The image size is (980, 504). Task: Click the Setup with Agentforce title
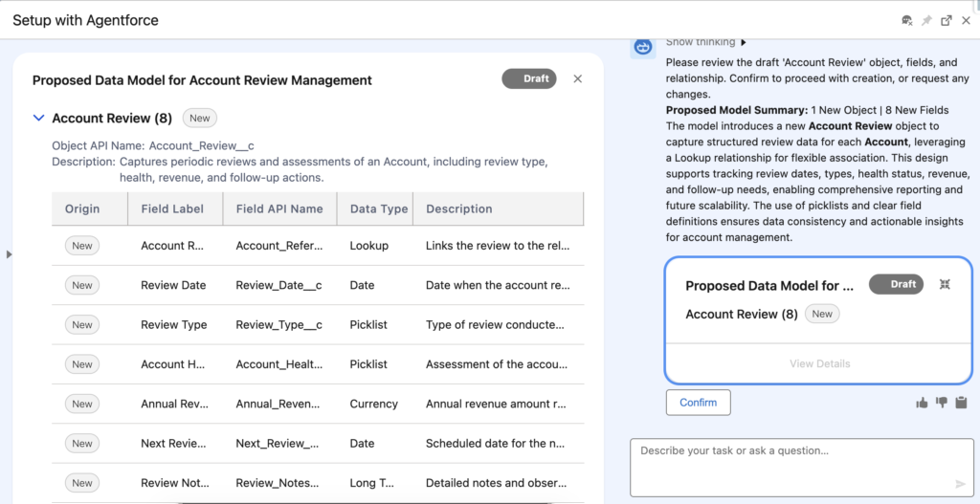pos(85,21)
